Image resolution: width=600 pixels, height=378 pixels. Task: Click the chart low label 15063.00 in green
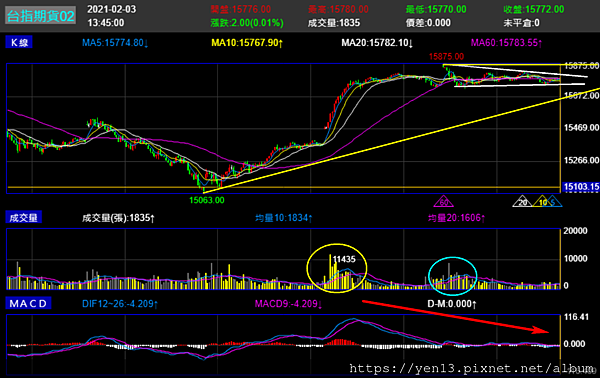[x=207, y=200]
